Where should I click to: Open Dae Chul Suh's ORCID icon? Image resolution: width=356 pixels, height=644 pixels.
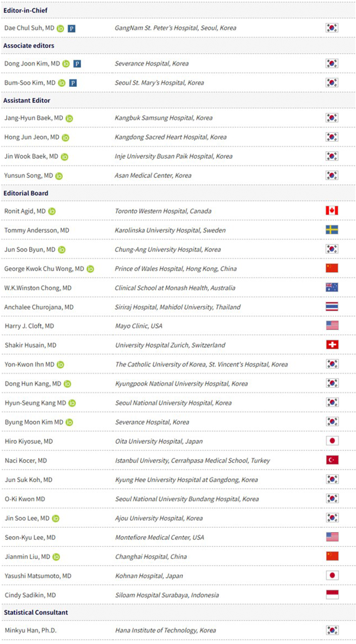pos(61,29)
